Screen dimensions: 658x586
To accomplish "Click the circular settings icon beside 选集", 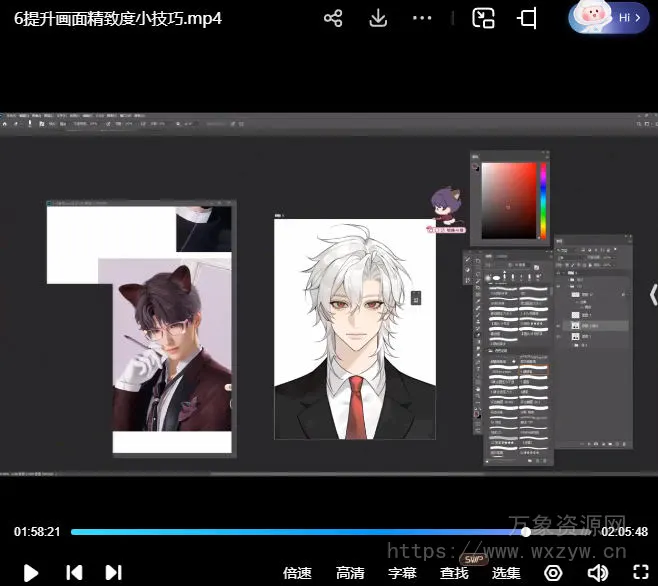I will pyautogui.click(x=553, y=573).
